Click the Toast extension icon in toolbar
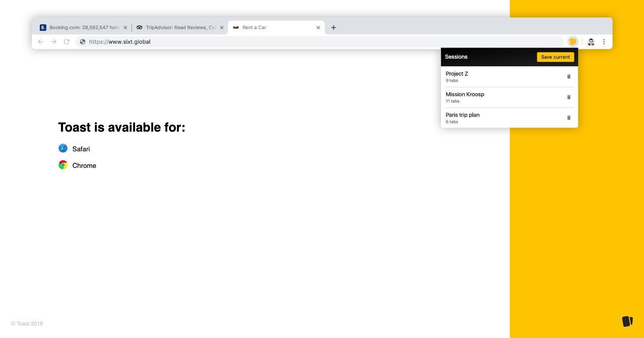Image resolution: width=644 pixels, height=338 pixels. 572,42
